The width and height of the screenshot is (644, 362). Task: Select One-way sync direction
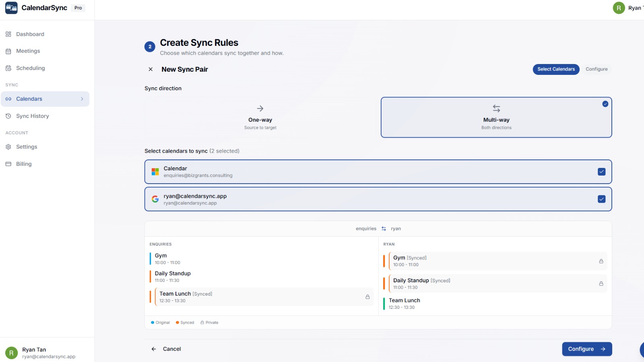pos(260,117)
